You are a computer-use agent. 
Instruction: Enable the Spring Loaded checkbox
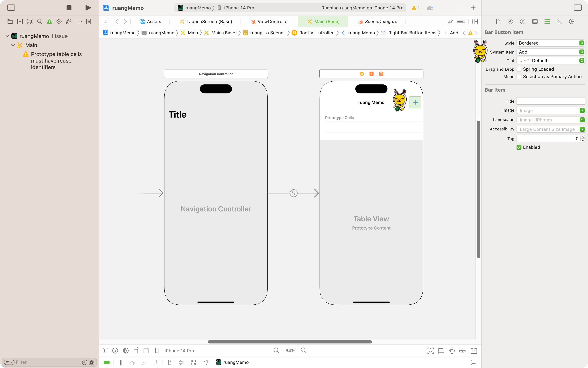coord(519,69)
